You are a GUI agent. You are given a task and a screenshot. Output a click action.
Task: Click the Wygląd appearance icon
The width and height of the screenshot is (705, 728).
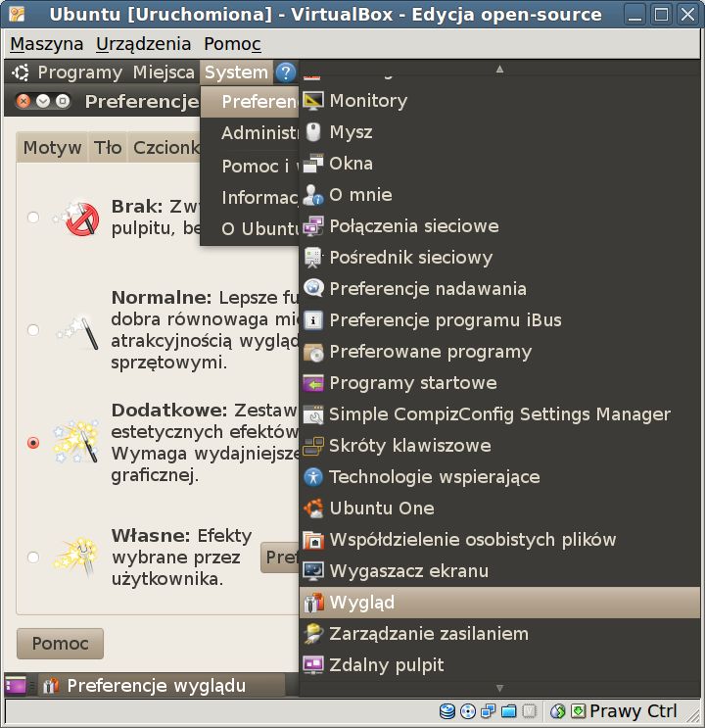click(313, 603)
